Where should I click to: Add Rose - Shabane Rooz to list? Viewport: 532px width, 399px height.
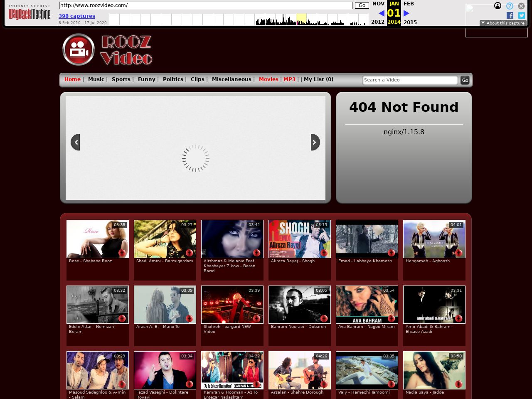[122, 253]
